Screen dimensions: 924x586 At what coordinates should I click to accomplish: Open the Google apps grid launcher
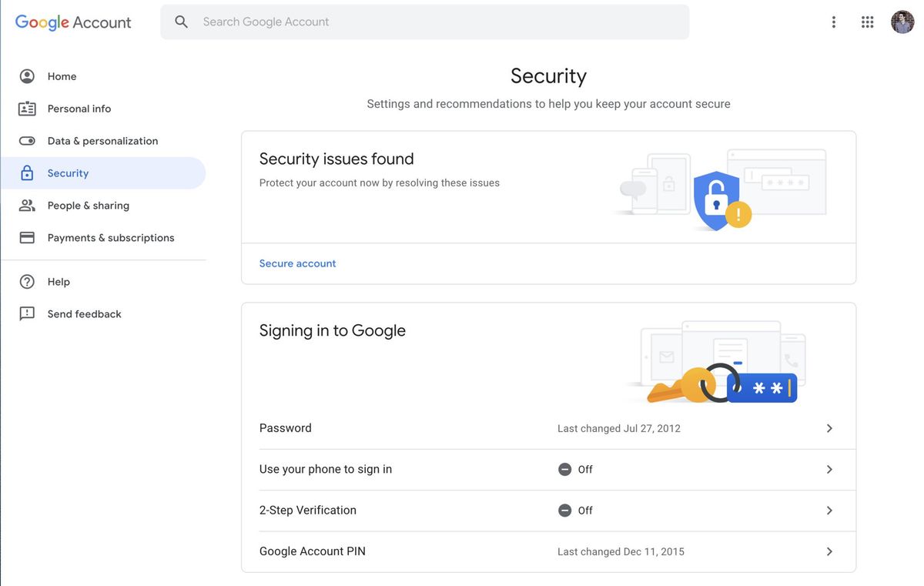coord(867,21)
